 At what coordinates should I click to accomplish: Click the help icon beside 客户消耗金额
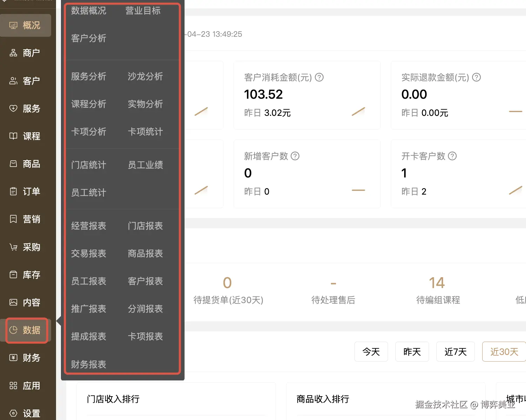pos(319,77)
